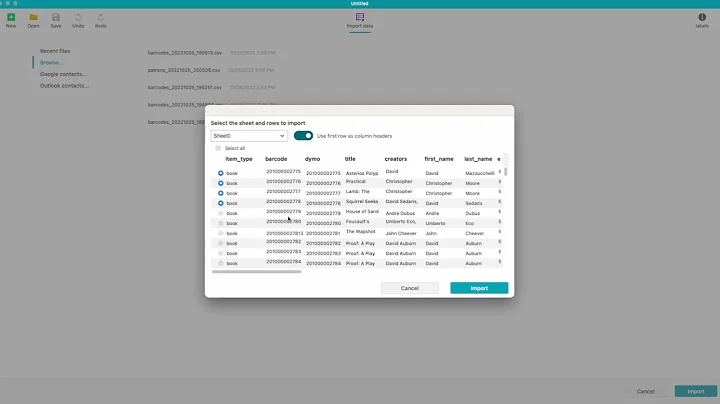Open the labels info icon
Screen dimensions: 720x404
pos(702,17)
